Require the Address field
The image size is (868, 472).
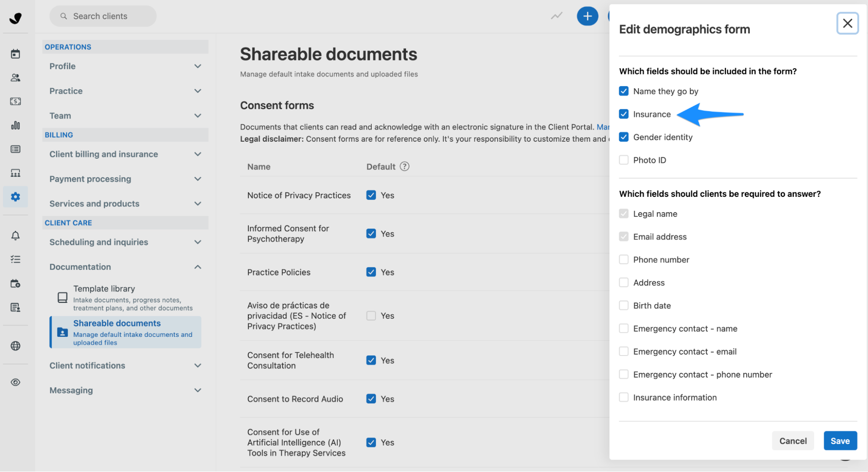point(624,283)
